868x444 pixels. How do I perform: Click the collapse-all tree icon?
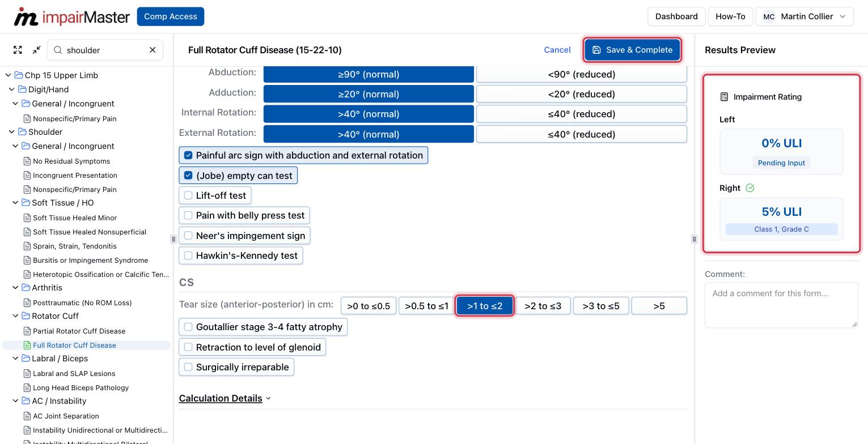pos(36,50)
